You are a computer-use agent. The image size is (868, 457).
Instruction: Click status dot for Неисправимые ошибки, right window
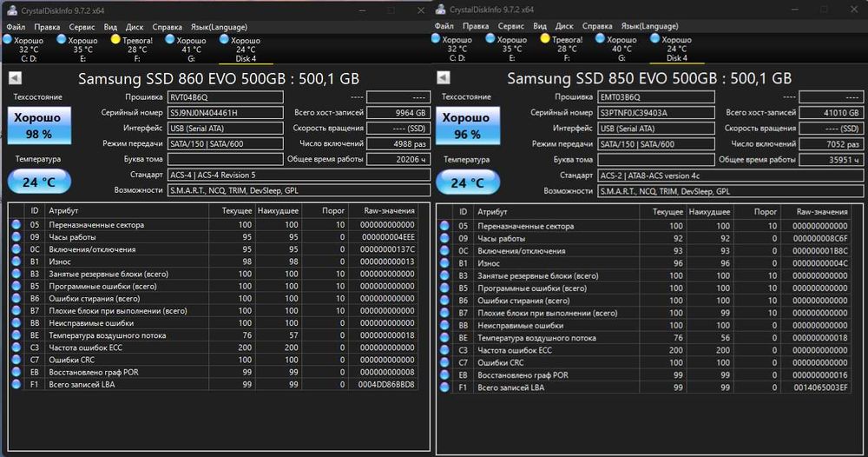(444, 325)
